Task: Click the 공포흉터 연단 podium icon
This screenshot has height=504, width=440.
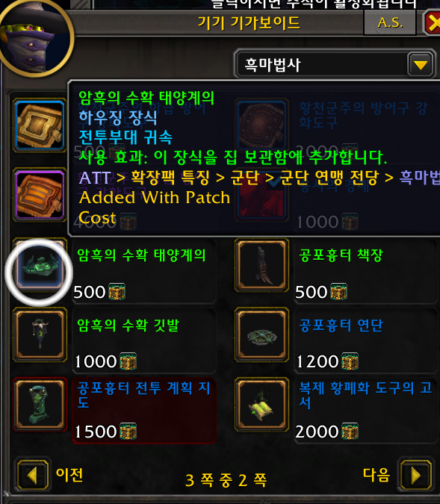Action: [261, 335]
